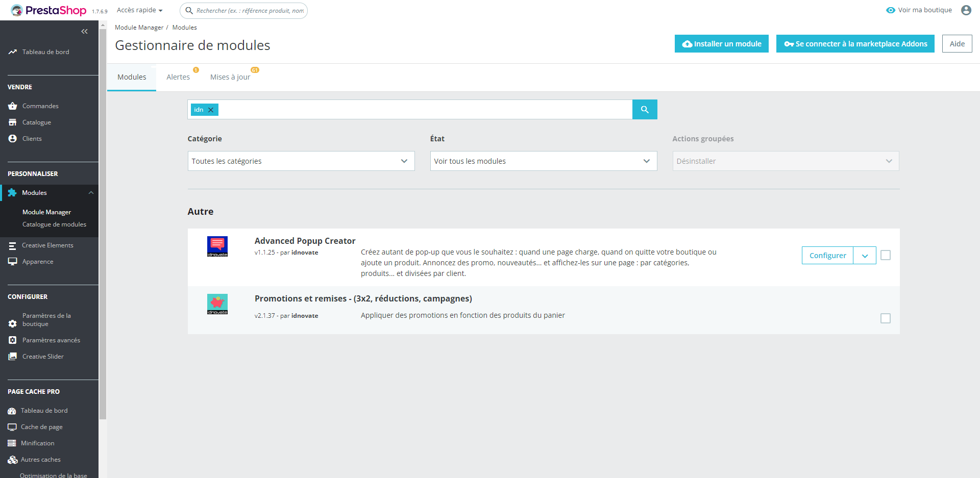The width and height of the screenshot is (980, 478).
Task: Click Configurer for Advanced Popup Creator
Action: [827, 256]
